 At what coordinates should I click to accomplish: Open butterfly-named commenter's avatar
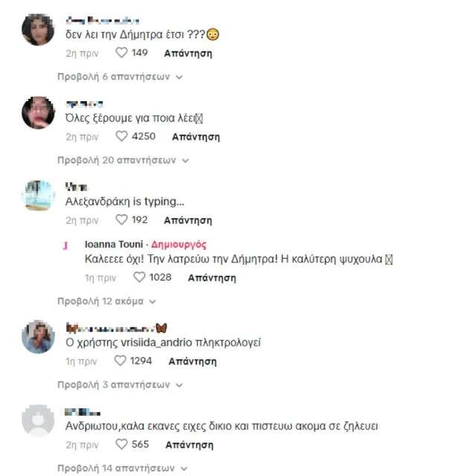click(x=38, y=337)
